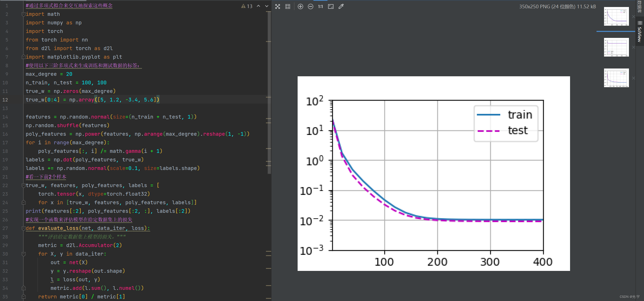
Task: Set the plot to 1:1 actual size
Action: coord(321,6)
